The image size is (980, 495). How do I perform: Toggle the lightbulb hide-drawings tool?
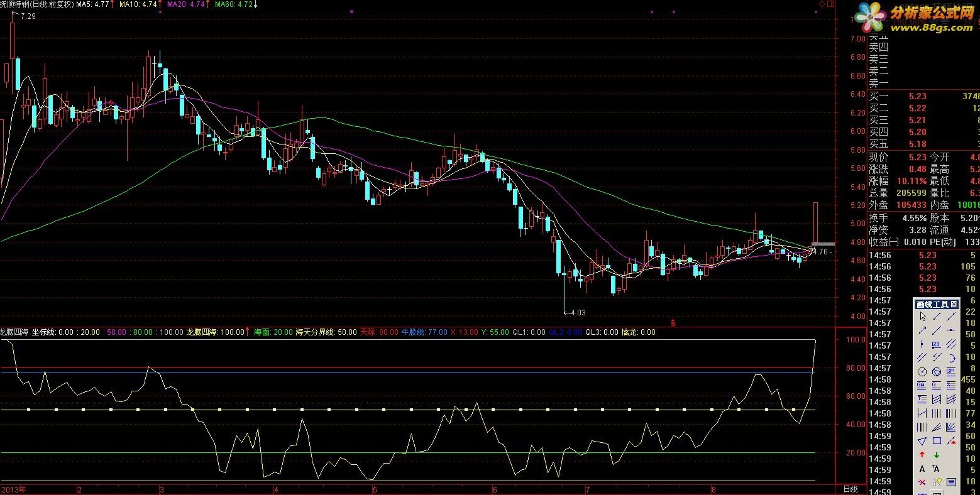(x=937, y=482)
